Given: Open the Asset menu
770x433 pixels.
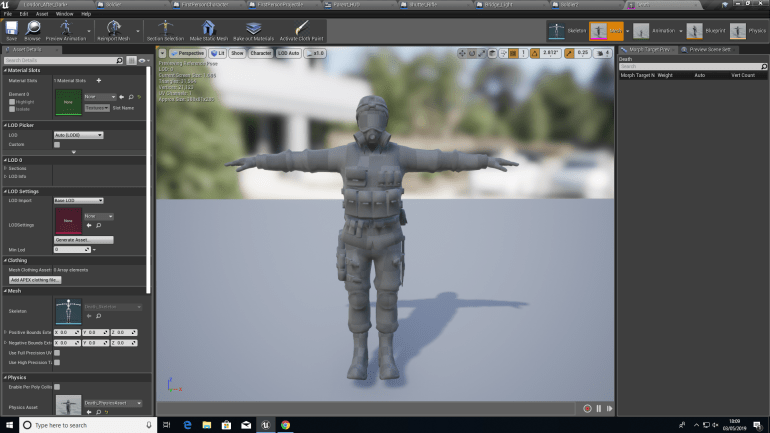Looking at the screenshot, I should 42,14.
